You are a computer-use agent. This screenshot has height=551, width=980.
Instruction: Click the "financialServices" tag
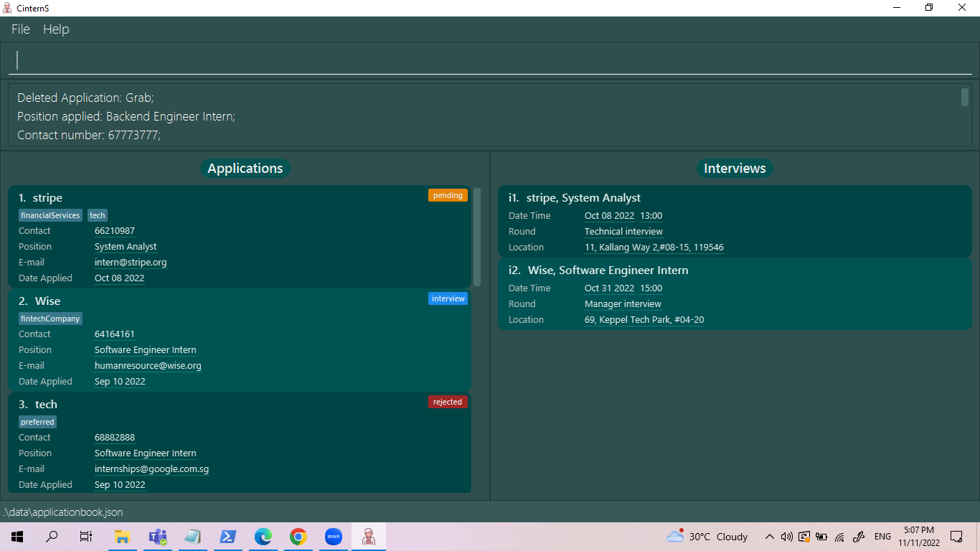coord(51,215)
